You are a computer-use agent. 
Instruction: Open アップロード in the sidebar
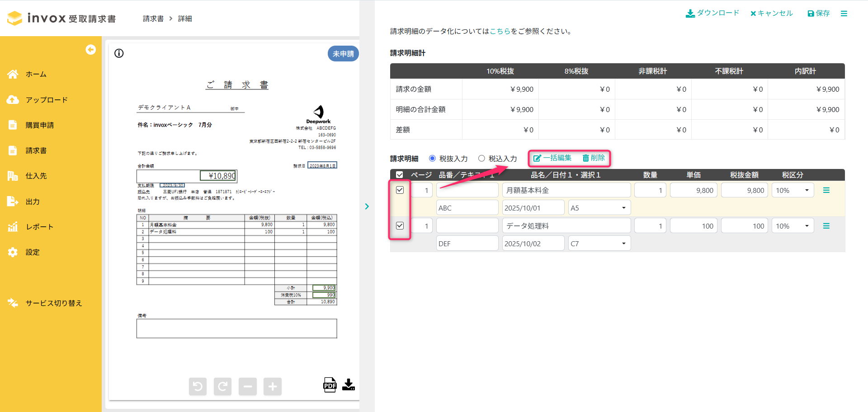[46, 100]
